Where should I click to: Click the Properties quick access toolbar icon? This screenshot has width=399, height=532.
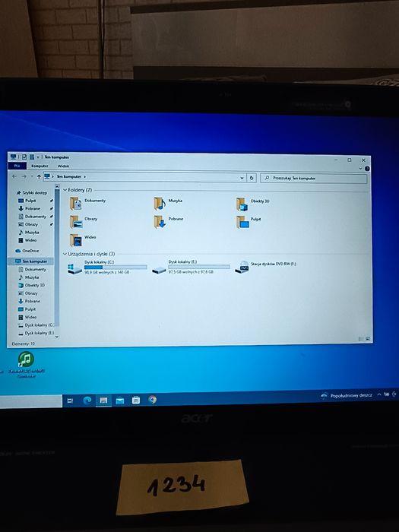(x=24, y=157)
